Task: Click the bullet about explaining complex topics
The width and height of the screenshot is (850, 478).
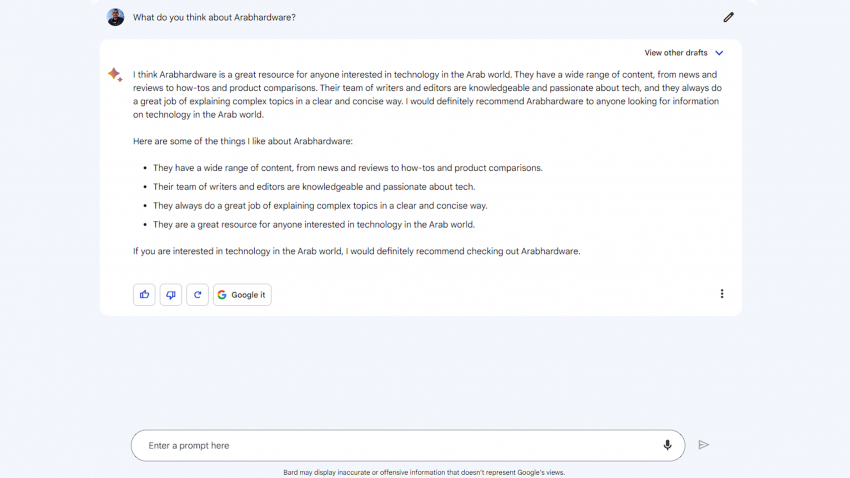Action: [x=320, y=206]
